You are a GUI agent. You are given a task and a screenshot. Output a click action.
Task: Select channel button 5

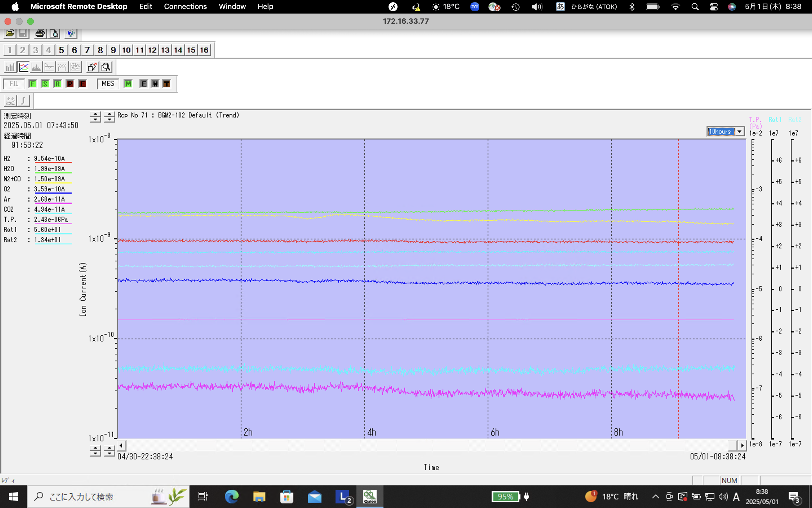(61, 50)
